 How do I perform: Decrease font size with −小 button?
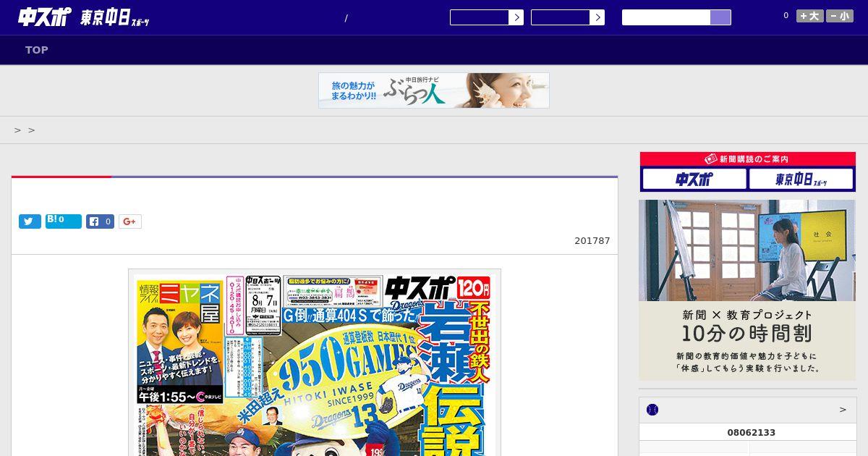click(840, 16)
